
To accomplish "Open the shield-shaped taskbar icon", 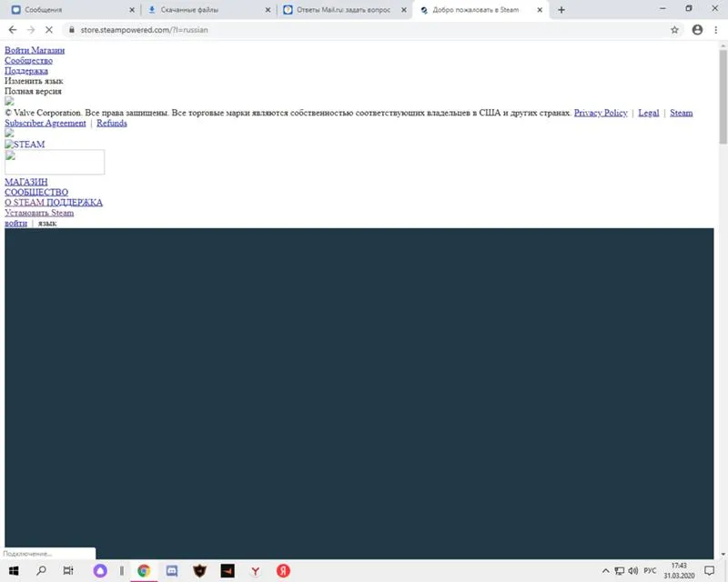I will (199, 571).
